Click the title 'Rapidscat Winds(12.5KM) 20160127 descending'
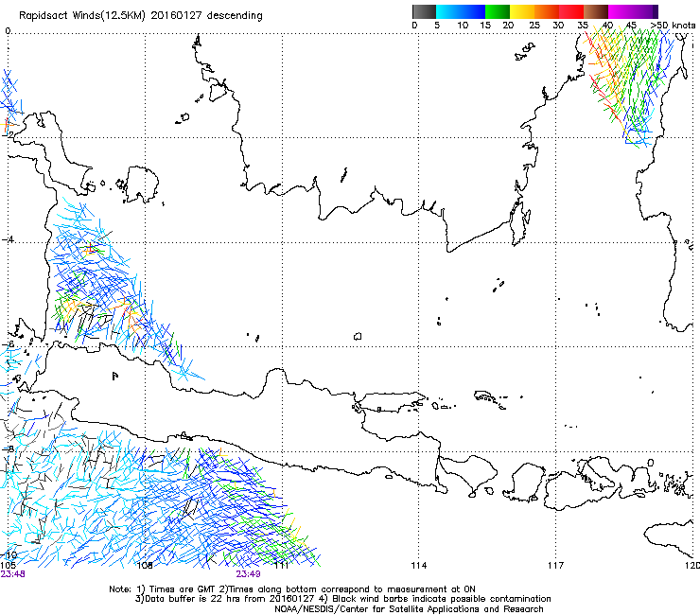The height and width of the screenshot is (615, 700). click(141, 15)
